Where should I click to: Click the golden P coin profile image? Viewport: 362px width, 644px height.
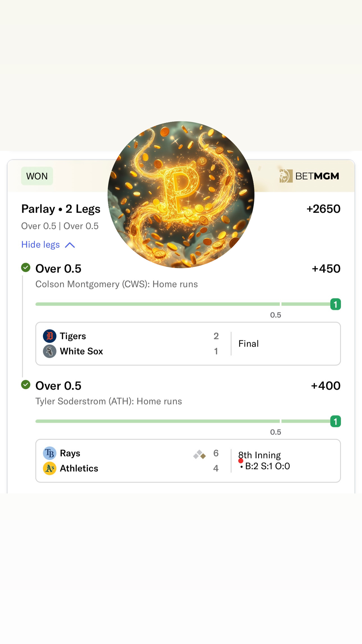(181, 195)
